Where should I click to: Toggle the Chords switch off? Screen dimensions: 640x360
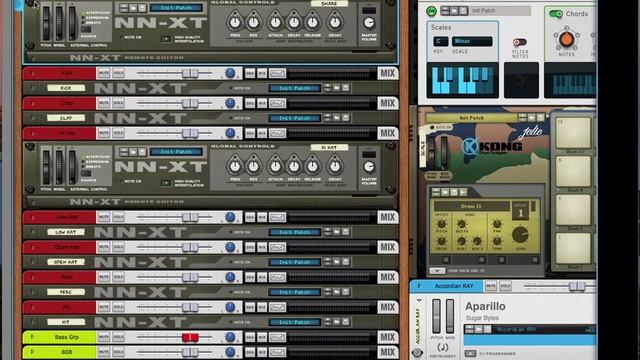(556, 14)
